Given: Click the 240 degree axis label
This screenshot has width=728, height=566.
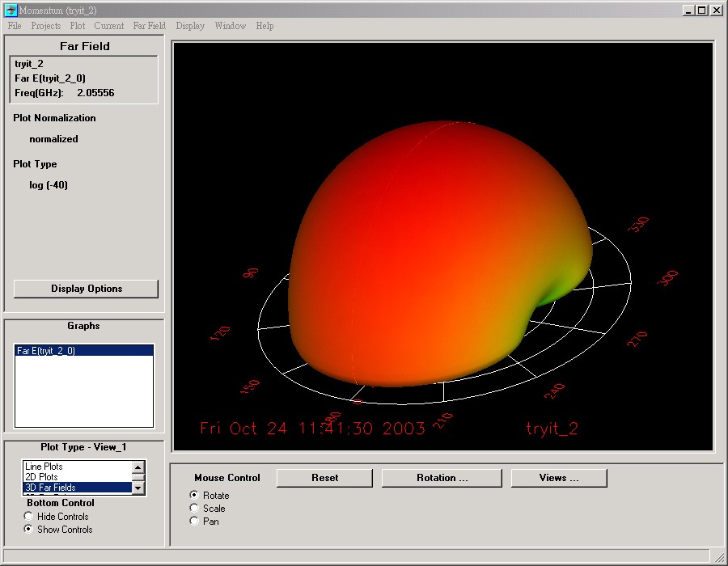Looking at the screenshot, I should (x=554, y=391).
